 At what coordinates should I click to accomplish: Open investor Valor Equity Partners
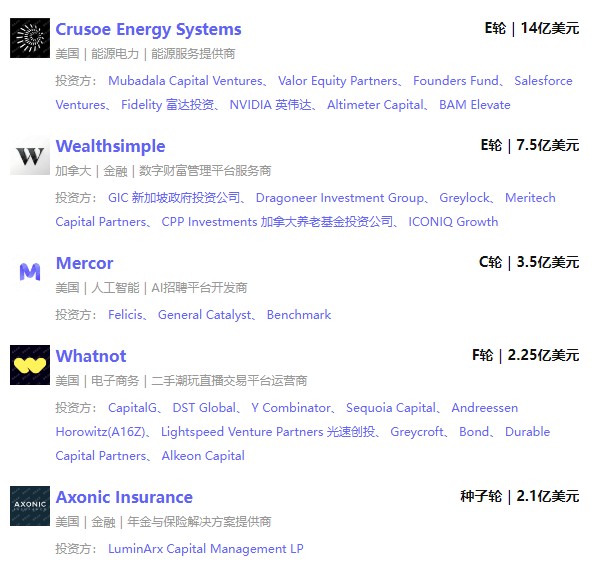click(338, 81)
